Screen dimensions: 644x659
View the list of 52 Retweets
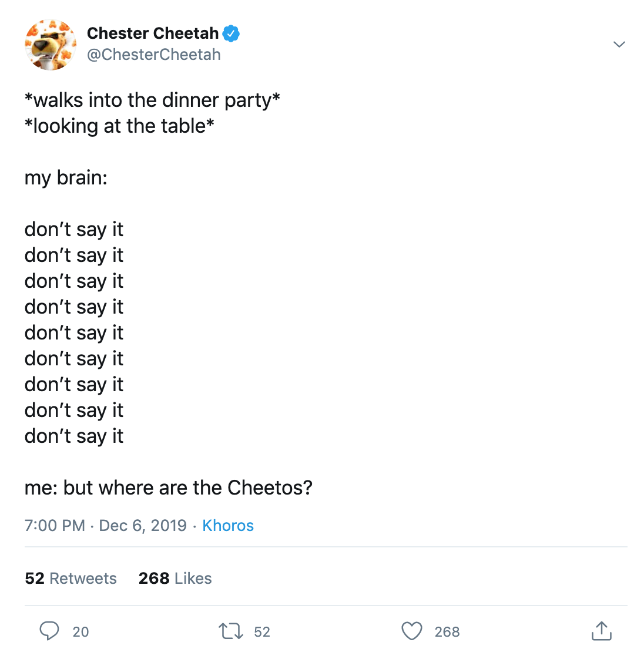click(x=71, y=579)
